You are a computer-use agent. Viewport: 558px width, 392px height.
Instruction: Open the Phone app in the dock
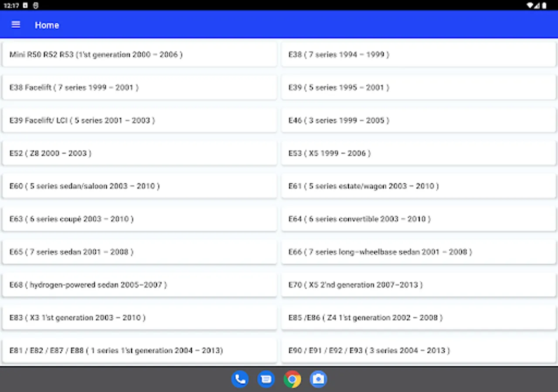240,379
